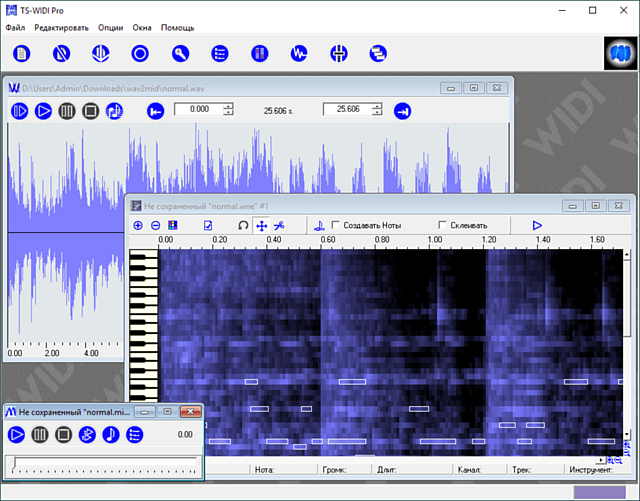Image resolution: width=640 pixels, height=501 pixels.
Task: Open the Файл menu
Action: (15, 27)
